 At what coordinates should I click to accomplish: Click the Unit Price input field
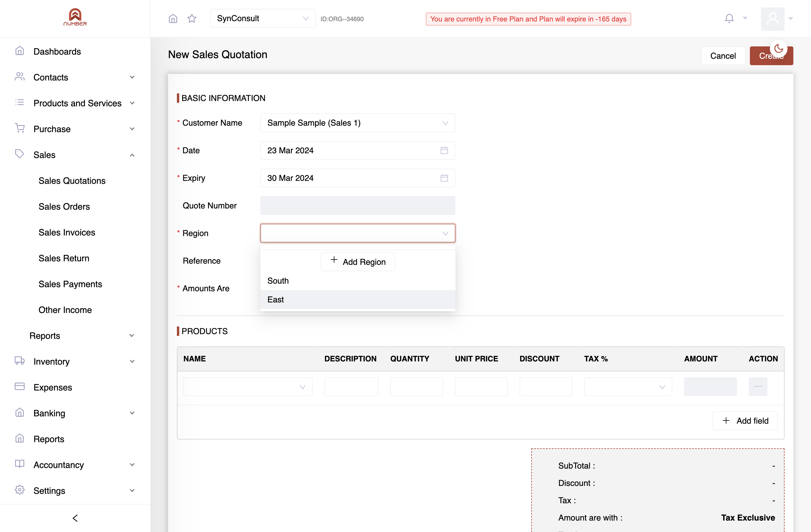pyautogui.click(x=481, y=387)
